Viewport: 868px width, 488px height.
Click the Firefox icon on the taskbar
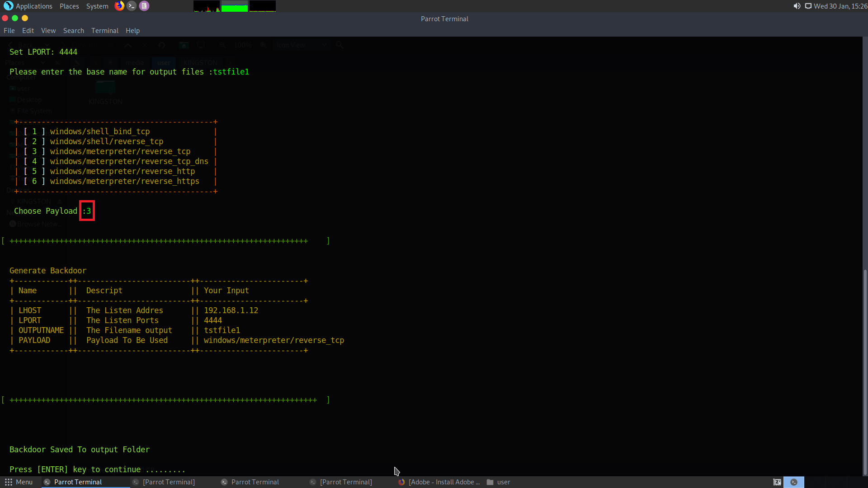pos(402,482)
